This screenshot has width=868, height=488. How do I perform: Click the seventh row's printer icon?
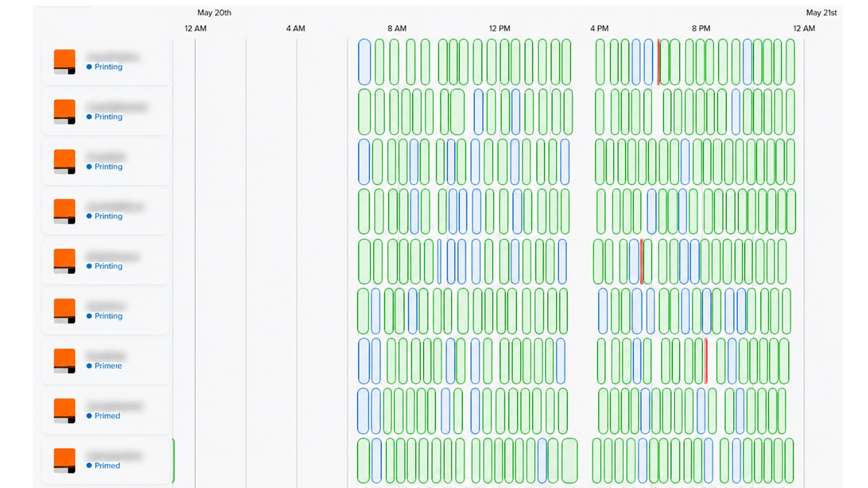coord(65,361)
